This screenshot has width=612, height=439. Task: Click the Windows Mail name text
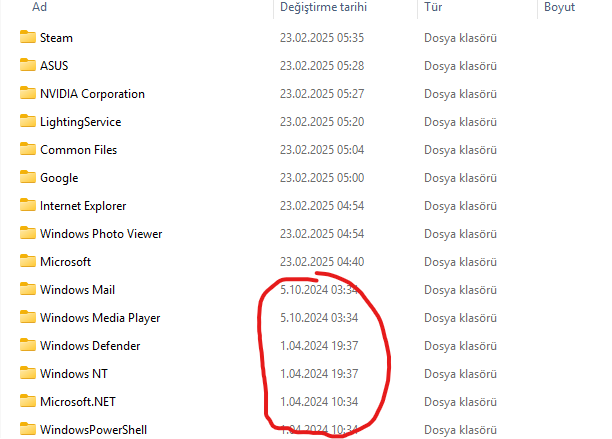[77, 290]
